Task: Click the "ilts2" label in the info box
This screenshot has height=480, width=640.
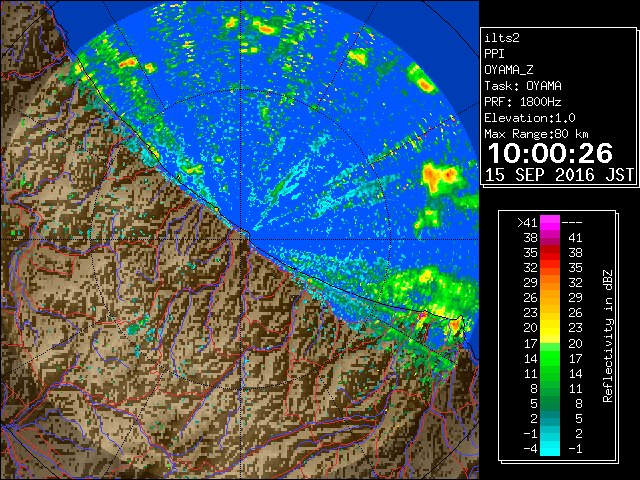Action: click(x=502, y=38)
